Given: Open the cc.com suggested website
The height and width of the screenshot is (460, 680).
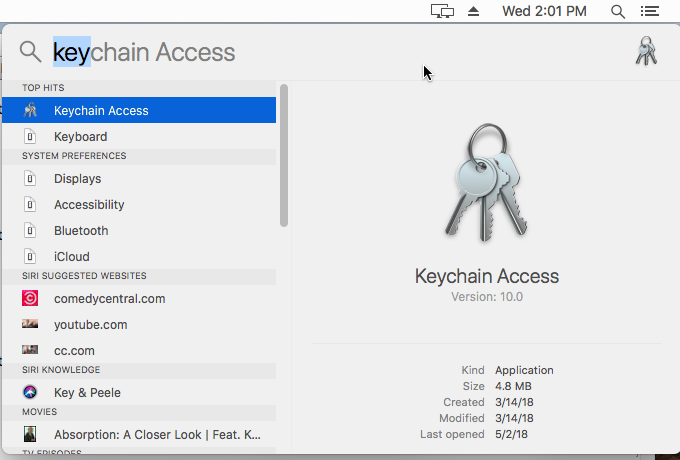Looking at the screenshot, I should pos(74,351).
